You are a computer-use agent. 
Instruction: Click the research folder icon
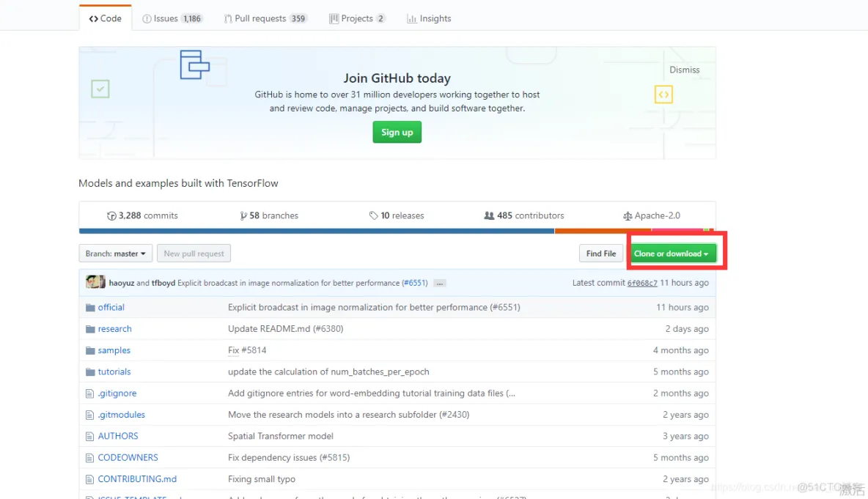[90, 328]
